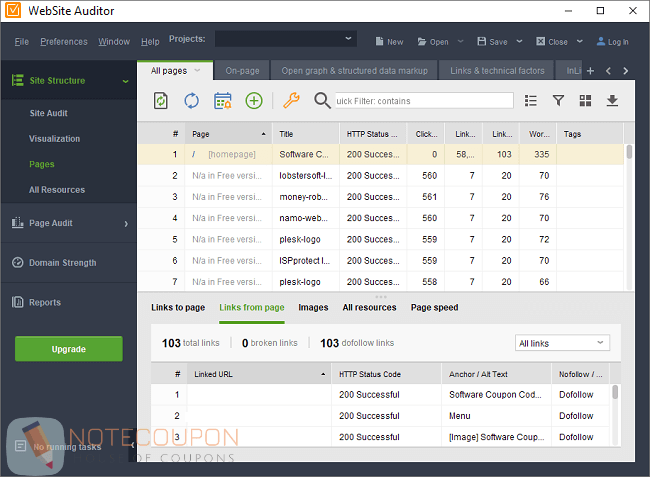Select the row titled namo-web...
The image size is (650, 477).
pyautogui.click(x=381, y=218)
